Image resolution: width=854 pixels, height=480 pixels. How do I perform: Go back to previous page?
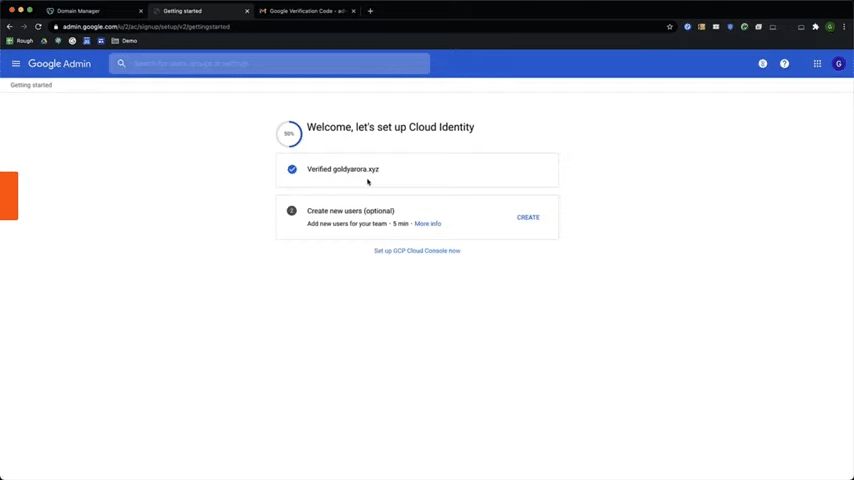point(10,27)
